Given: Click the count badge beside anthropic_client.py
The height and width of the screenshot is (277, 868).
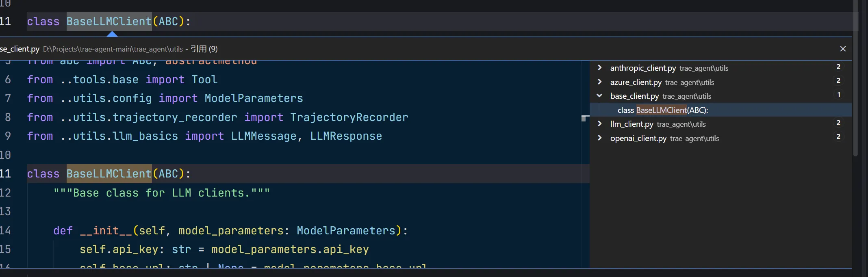Looking at the screenshot, I should [x=838, y=67].
